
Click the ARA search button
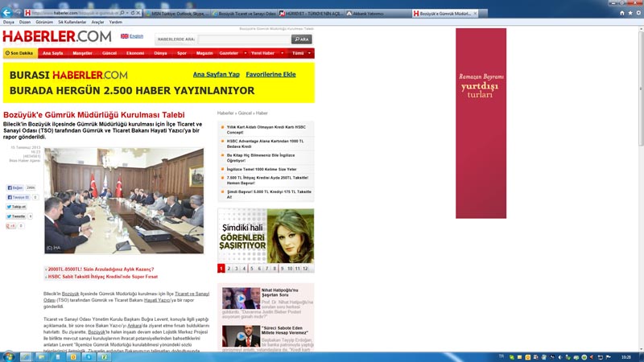(301, 39)
